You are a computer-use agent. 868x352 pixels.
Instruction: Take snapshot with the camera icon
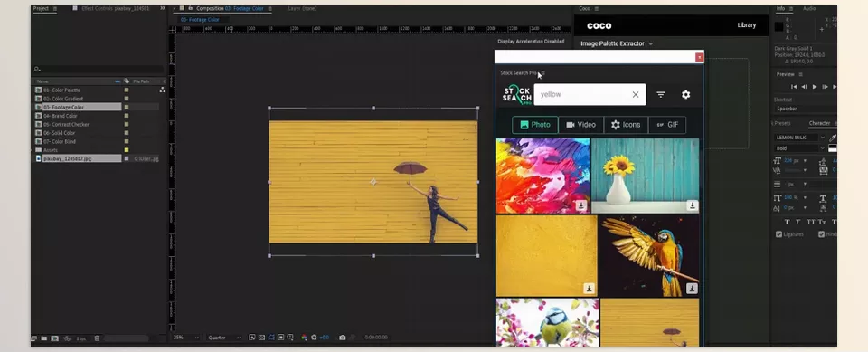point(342,338)
